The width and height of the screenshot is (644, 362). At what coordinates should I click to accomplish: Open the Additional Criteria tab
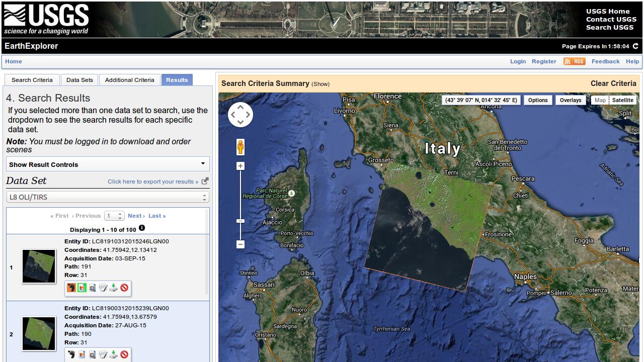[x=130, y=80]
